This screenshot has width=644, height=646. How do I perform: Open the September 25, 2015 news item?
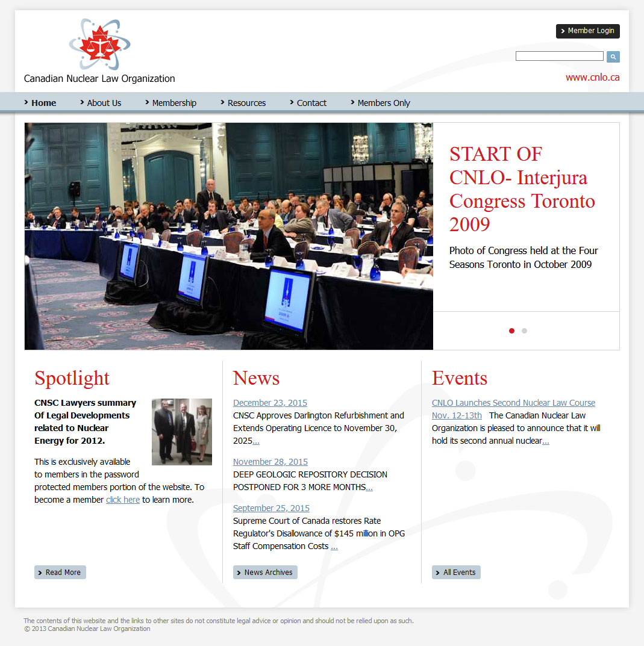click(271, 508)
